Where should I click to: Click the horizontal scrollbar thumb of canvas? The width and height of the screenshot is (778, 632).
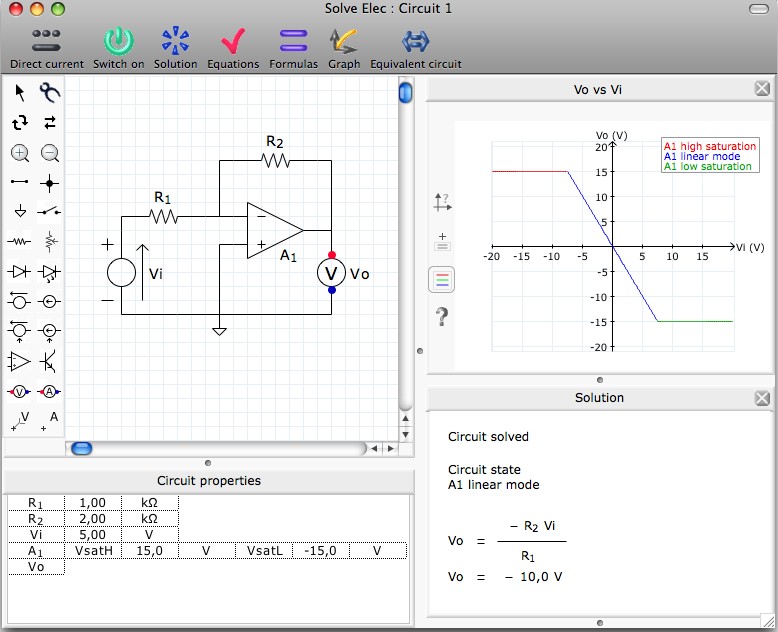[82, 448]
